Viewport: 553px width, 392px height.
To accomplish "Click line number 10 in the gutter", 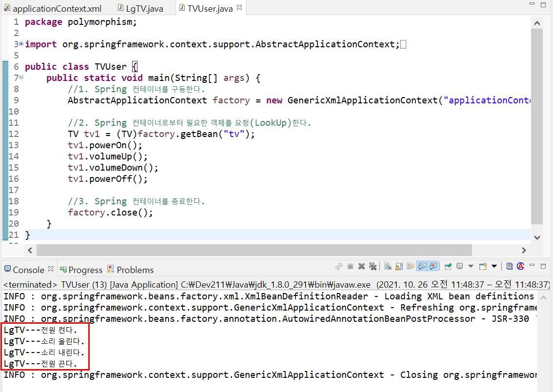I will 13,112.
